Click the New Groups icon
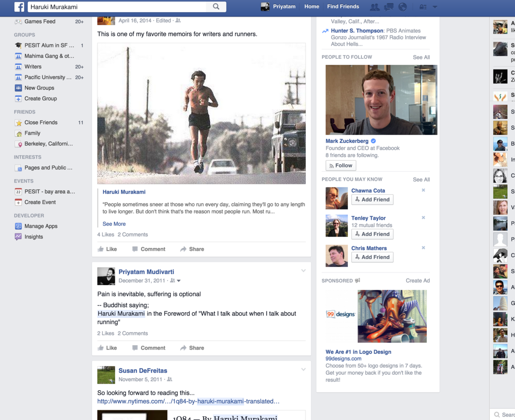The height and width of the screenshot is (420, 515). click(18, 88)
